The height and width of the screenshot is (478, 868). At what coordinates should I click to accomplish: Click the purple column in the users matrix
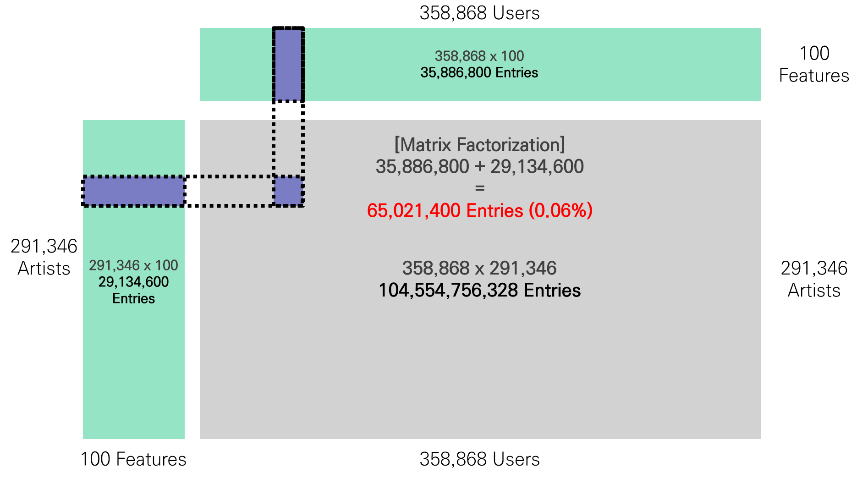[288, 65]
